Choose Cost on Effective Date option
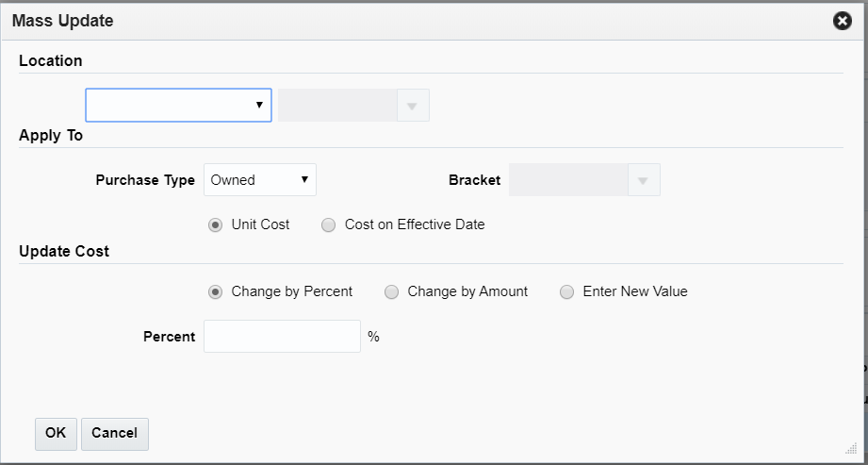Viewport: 868px width, 465px height. pyautogui.click(x=328, y=225)
